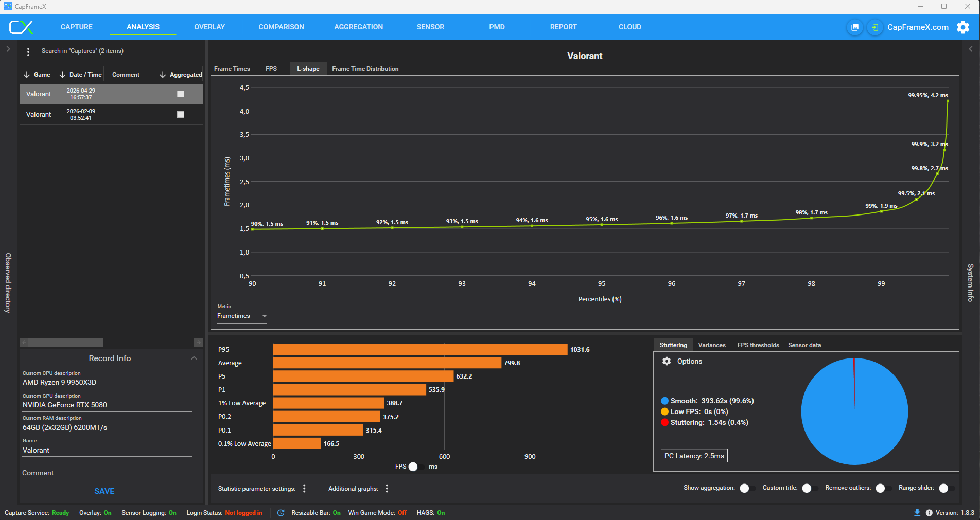Open the REPORT tab
The height and width of the screenshot is (520, 980).
[x=564, y=27]
